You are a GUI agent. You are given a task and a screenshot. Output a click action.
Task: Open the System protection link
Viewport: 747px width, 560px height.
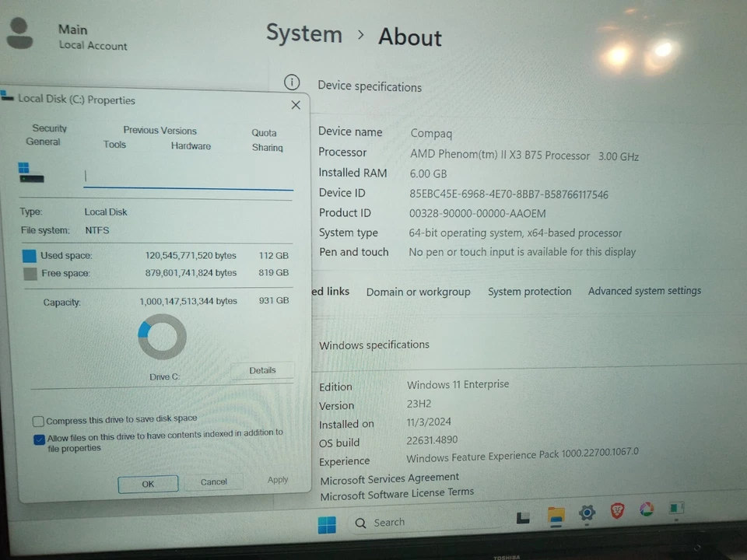(530, 291)
